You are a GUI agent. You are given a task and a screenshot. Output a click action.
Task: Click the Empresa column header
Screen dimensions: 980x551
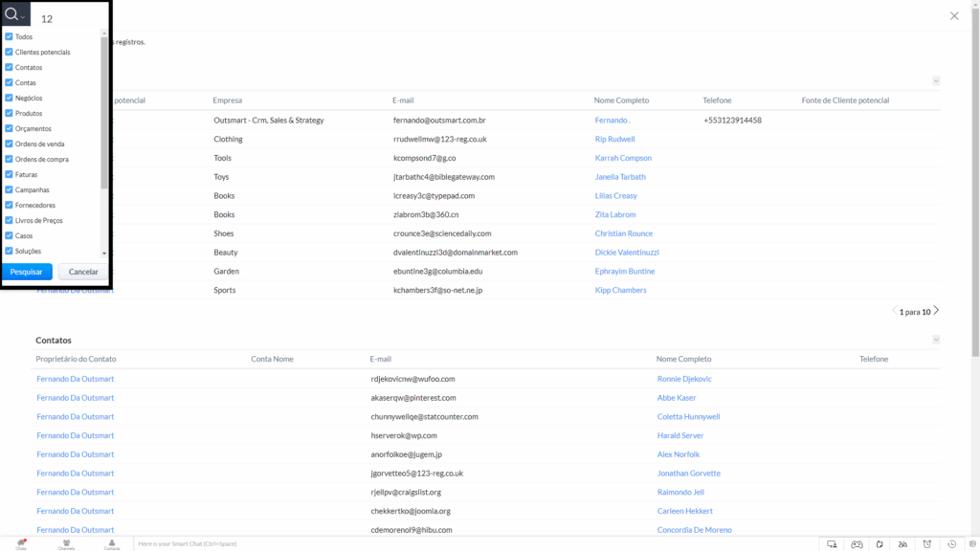coord(228,100)
